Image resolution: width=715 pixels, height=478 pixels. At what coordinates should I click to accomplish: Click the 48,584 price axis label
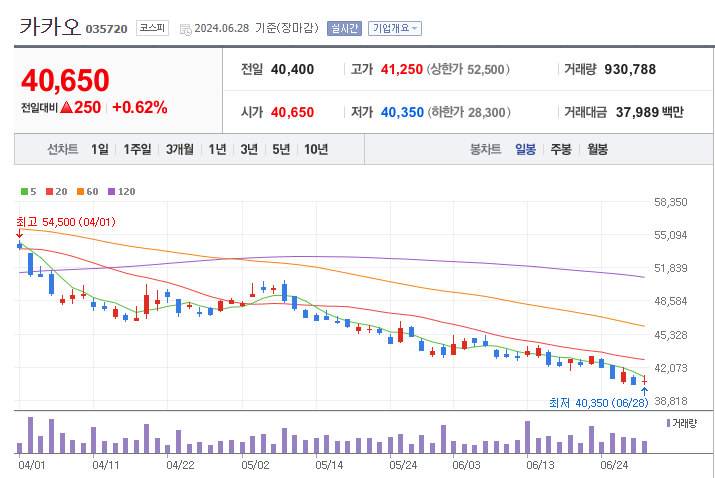point(670,301)
